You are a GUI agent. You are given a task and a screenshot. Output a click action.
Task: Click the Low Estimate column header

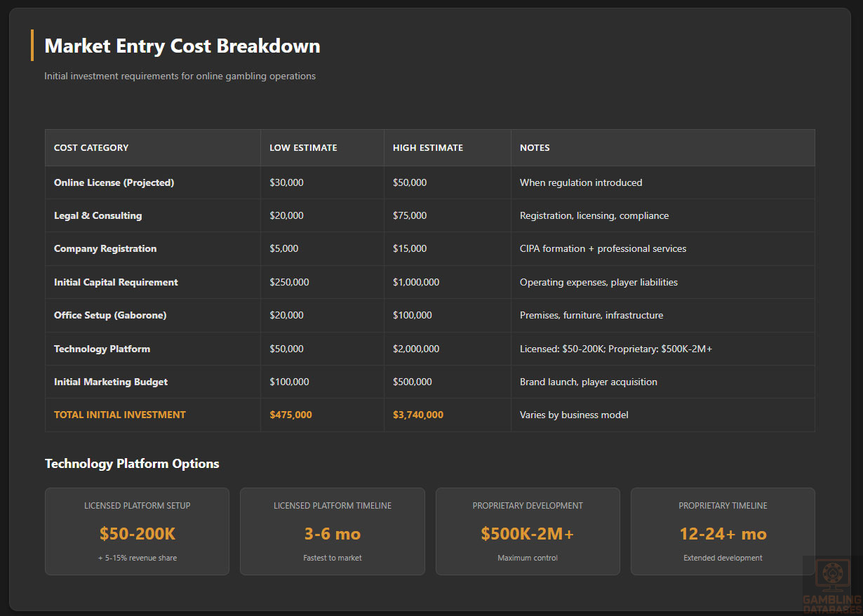303,148
